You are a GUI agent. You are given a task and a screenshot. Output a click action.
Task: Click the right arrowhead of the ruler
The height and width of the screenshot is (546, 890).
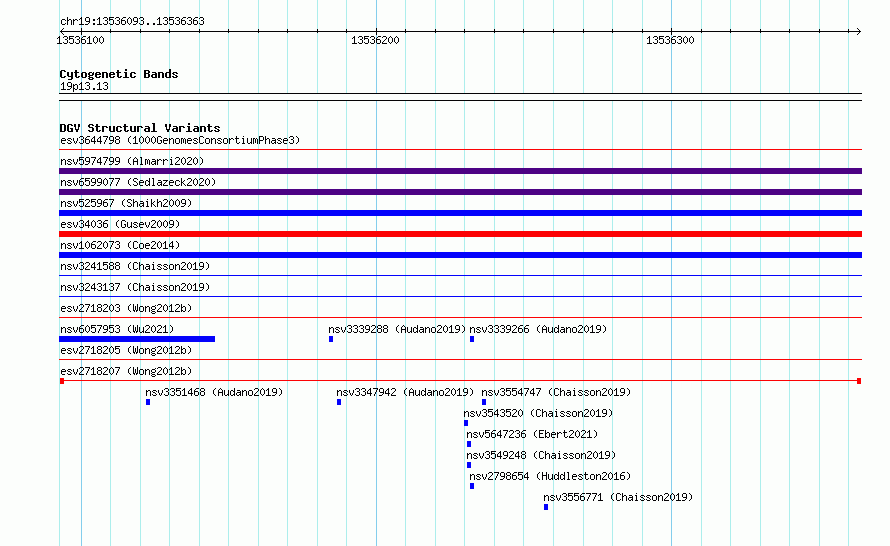[858, 31]
